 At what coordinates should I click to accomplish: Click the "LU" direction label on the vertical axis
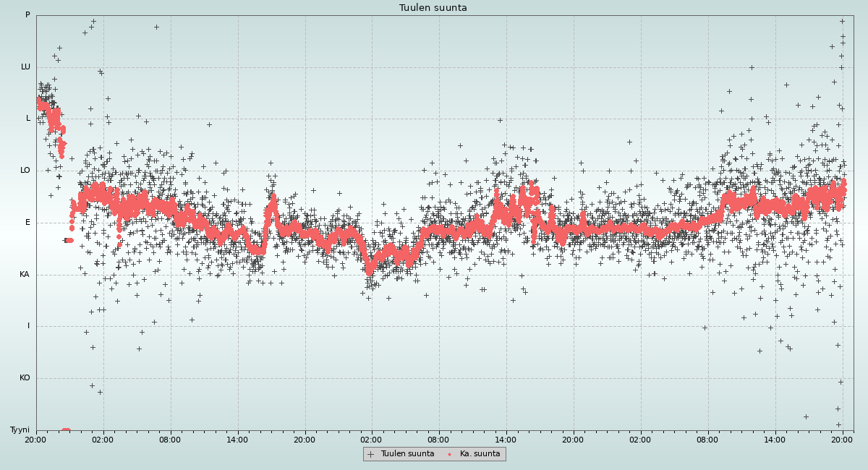[25, 67]
